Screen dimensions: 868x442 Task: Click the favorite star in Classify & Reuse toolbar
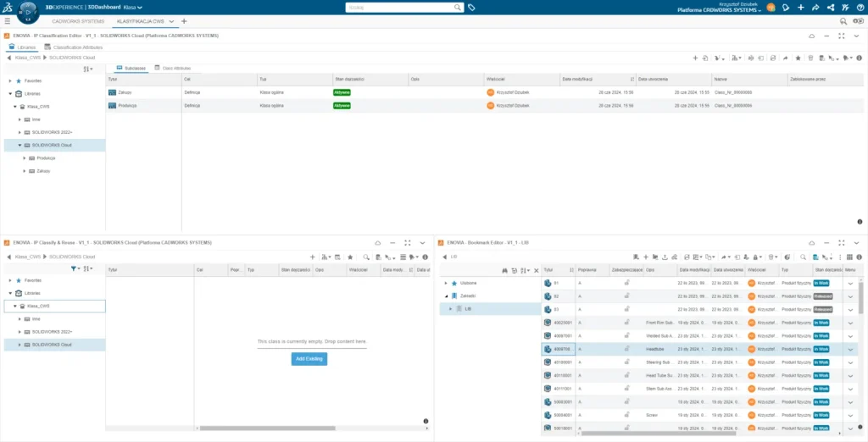(350, 257)
